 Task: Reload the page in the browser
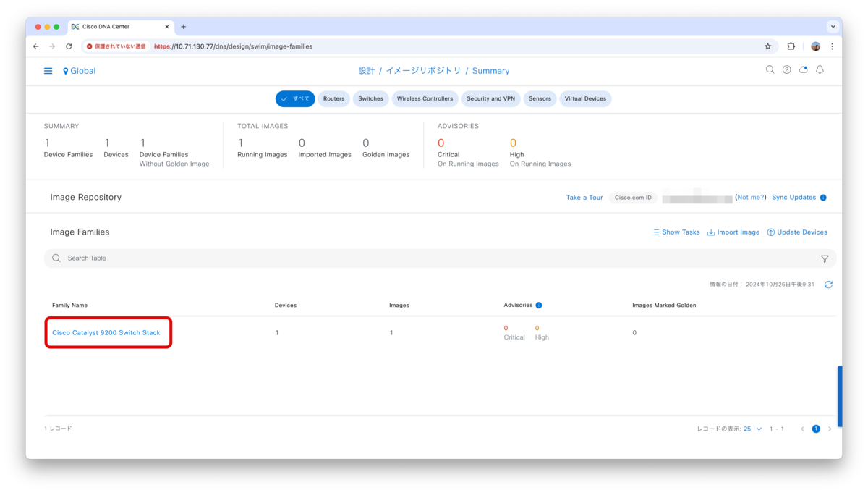(x=69, y=46)
